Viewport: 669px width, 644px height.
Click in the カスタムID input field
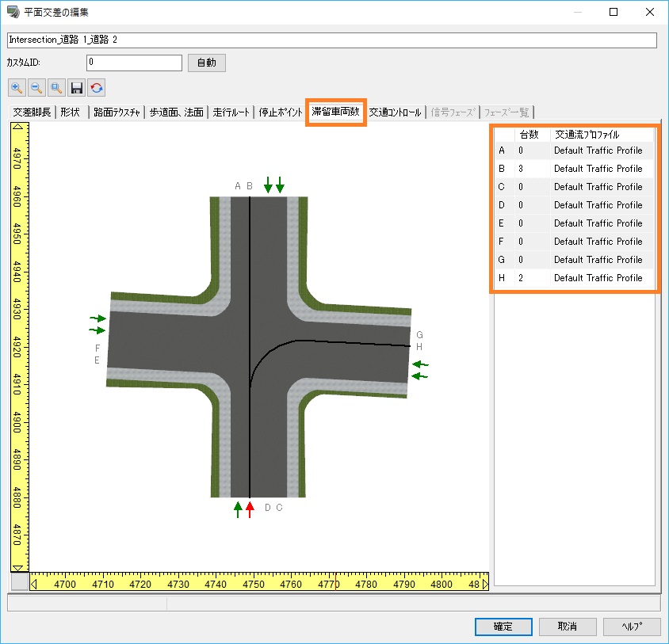point(134,63)
